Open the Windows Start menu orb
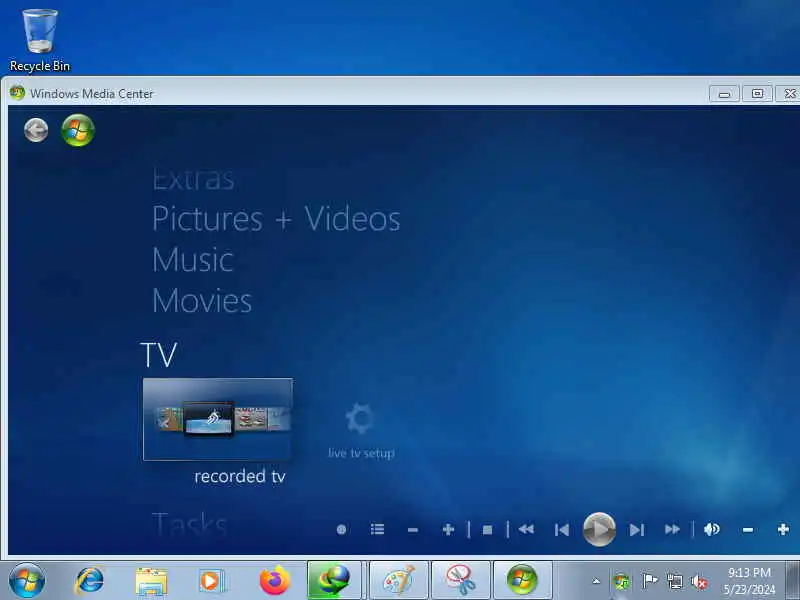This screenshot has width=800, height=600. tap(27, 581)
